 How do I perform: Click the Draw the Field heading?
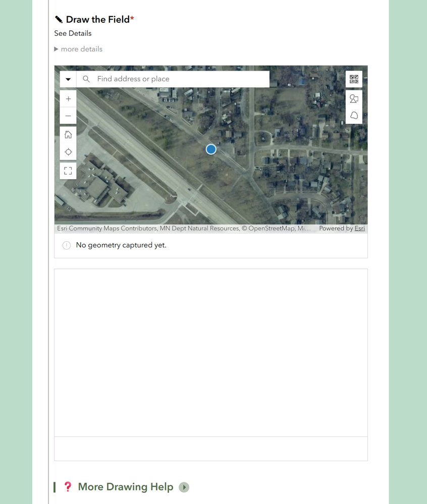click(98, 20)
